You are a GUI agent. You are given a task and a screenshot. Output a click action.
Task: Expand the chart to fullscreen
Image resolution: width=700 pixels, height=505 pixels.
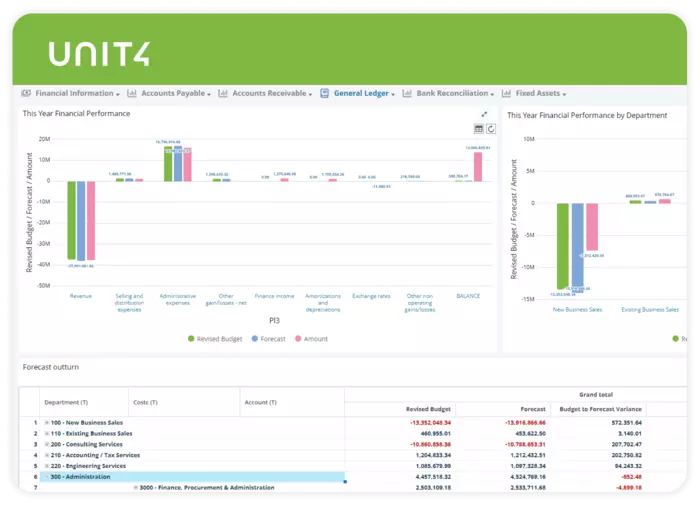(485, 114)
